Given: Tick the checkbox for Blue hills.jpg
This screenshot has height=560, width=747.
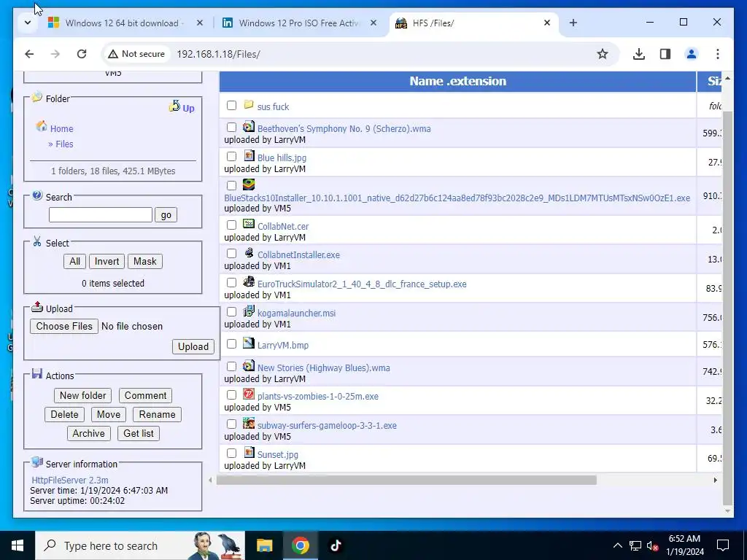Looking at the screenshot, I should (x=231, y=156).
